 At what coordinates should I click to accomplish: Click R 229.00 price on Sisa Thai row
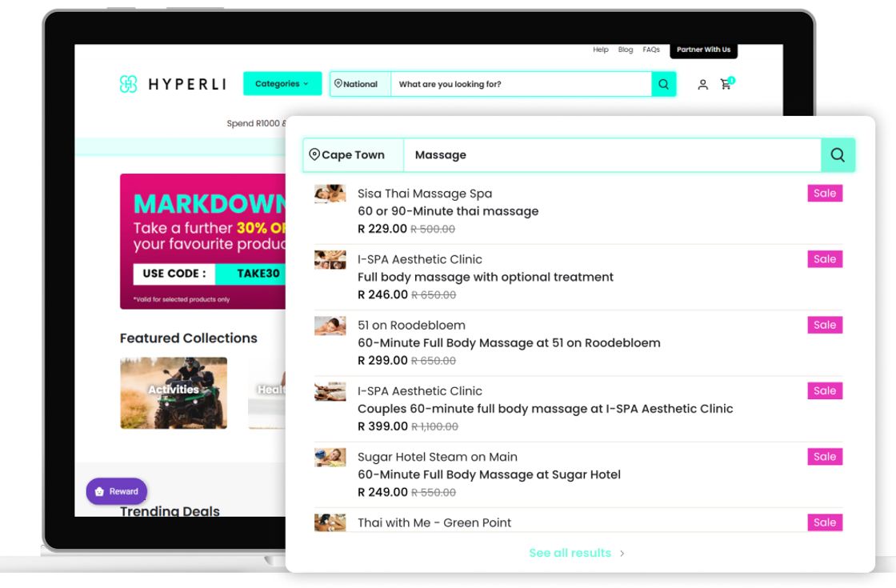pos(382,229)
